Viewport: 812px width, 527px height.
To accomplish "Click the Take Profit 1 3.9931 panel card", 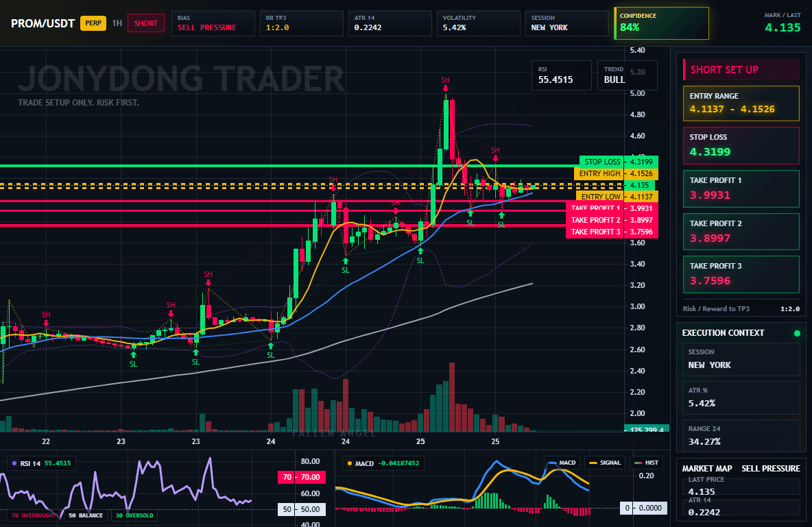I will click(741, 188).
